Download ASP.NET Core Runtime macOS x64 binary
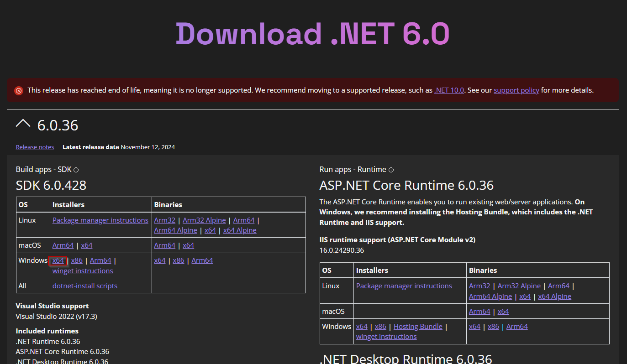Image resolution: width=627 pixels, height=364 pixels. coord(503,312)
